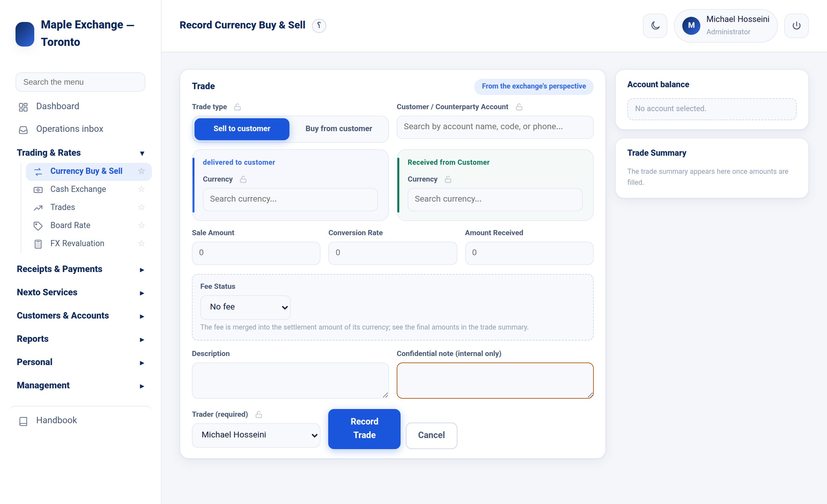Open the Trader dropdown showing Michael Hosseini

[256, 435]
